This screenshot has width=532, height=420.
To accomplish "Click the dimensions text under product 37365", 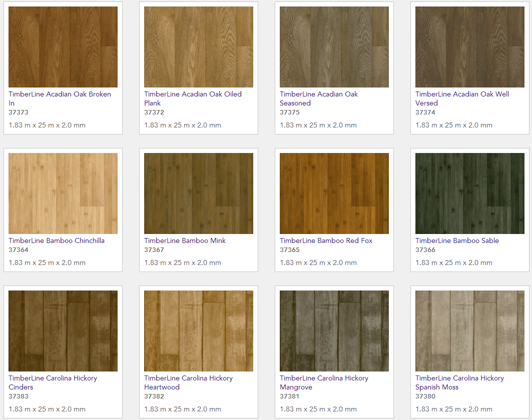I will coord(318,262).
